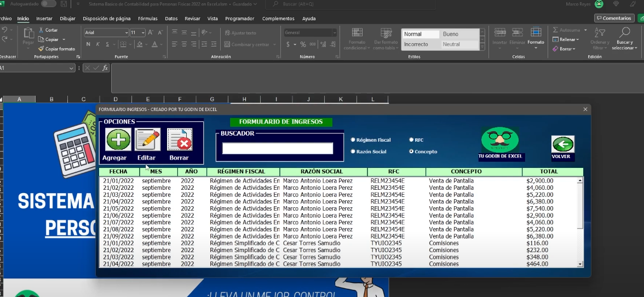Image resolution: width=644 pixels, height=297 pixels.
Task: Click the Eliminar cells icon
Action: pyautogui.click(x=517, y=32)
